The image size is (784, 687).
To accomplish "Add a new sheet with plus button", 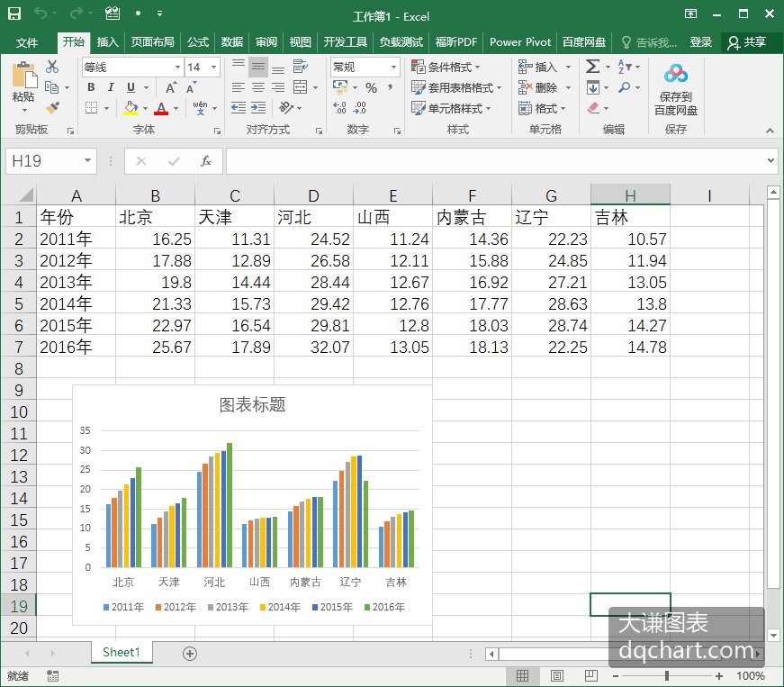I will pyautogui.click(x=190, y=654).
